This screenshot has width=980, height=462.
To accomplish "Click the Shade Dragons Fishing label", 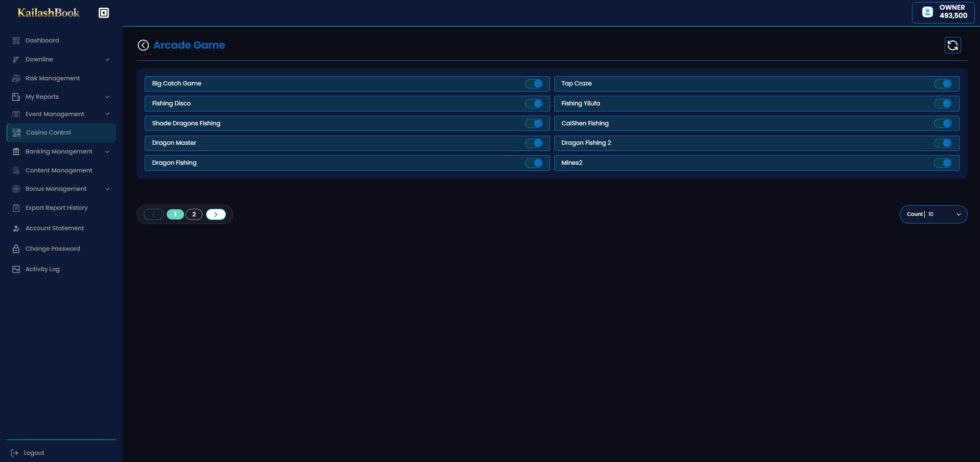I will (186, 123).
